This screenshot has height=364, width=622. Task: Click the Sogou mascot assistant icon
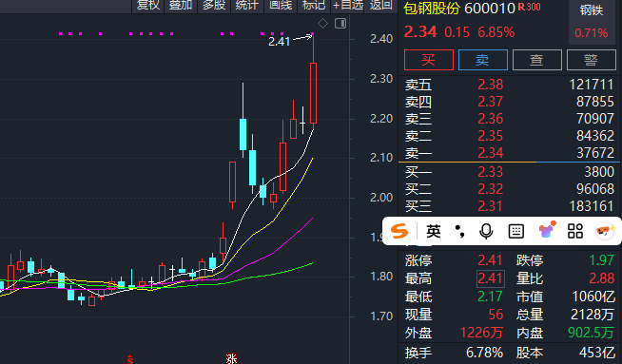coord(605,231)
